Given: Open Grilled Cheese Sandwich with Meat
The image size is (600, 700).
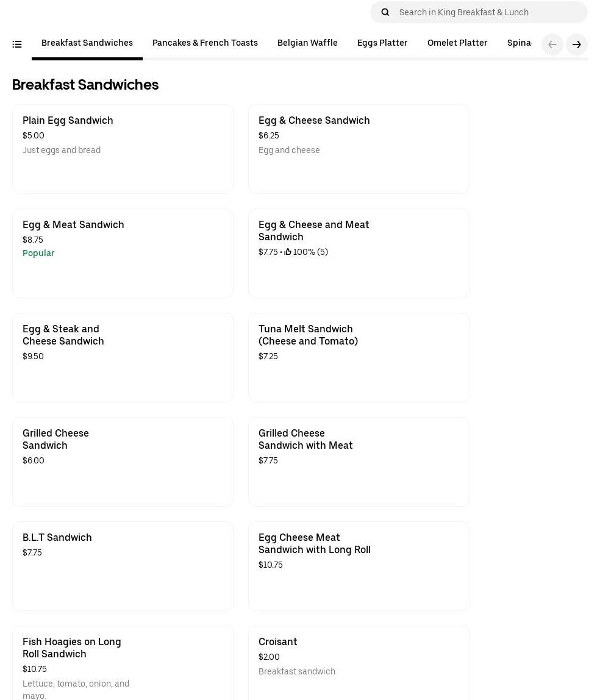Looking at the screenshot, I should tap(359, 462).
